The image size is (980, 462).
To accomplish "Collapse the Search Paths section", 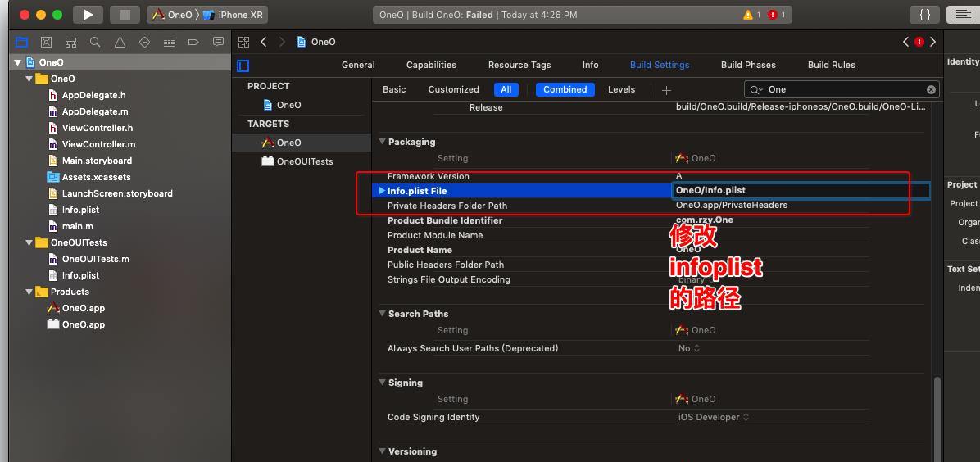I will coord(382,314).
